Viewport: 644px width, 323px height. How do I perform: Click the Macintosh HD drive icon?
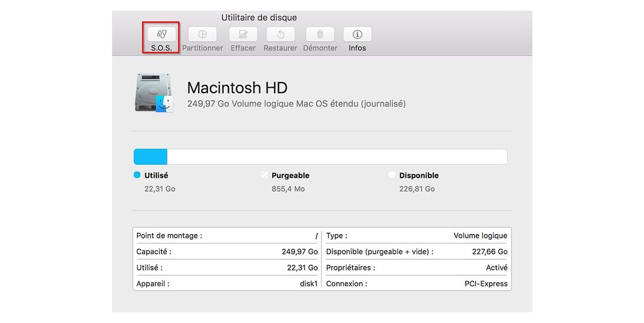[154, 93]
